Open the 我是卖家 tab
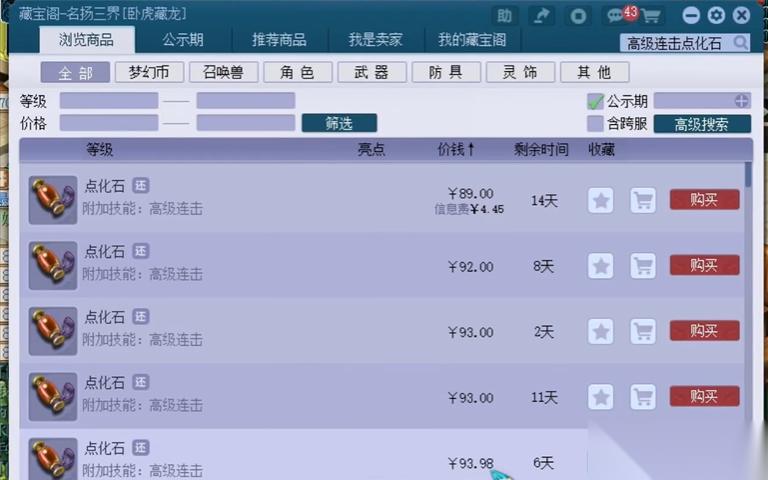This screenshot has width=768, height=480. click(x=376, y=40)
